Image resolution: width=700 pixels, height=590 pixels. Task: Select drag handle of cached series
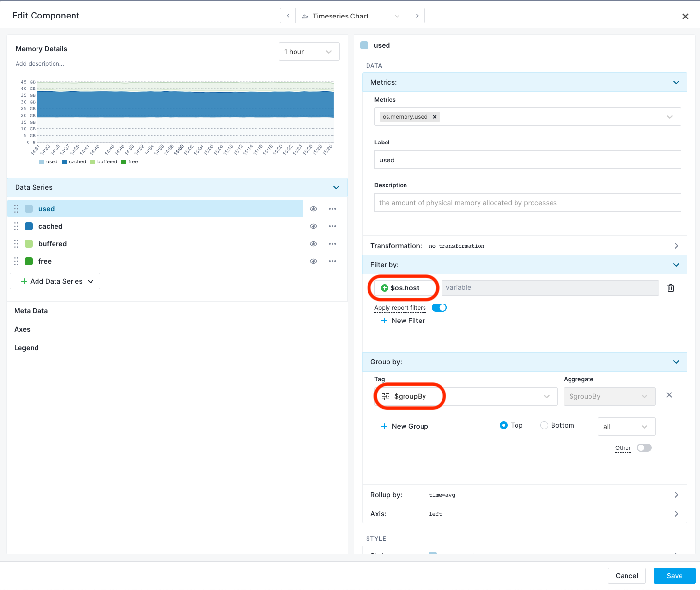click(x=16, y=226)
